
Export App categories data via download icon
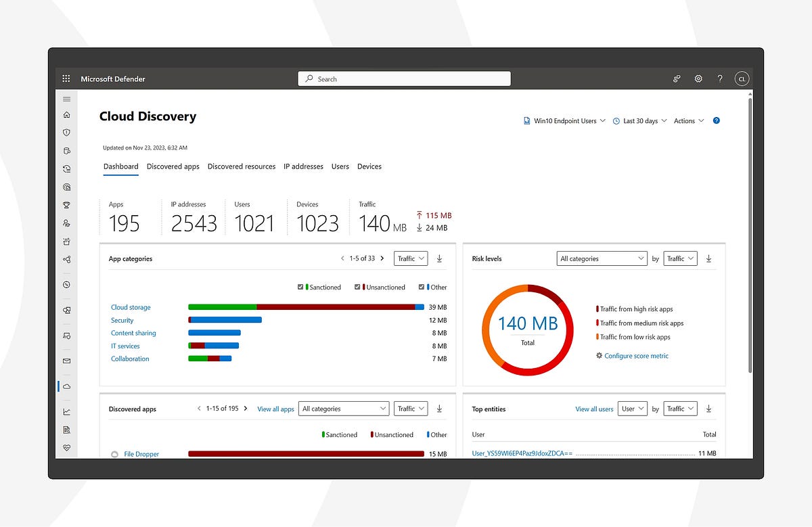(x=438, y=258)
